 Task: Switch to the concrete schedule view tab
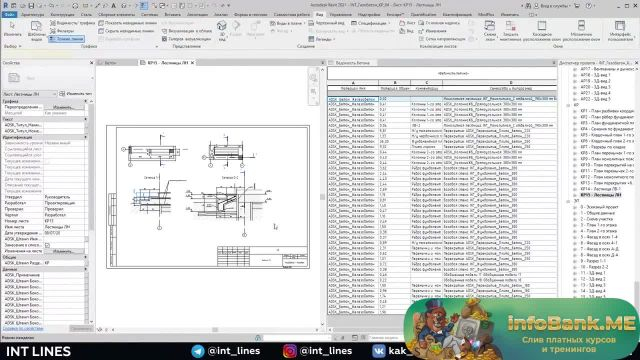[x=353, y=63]
